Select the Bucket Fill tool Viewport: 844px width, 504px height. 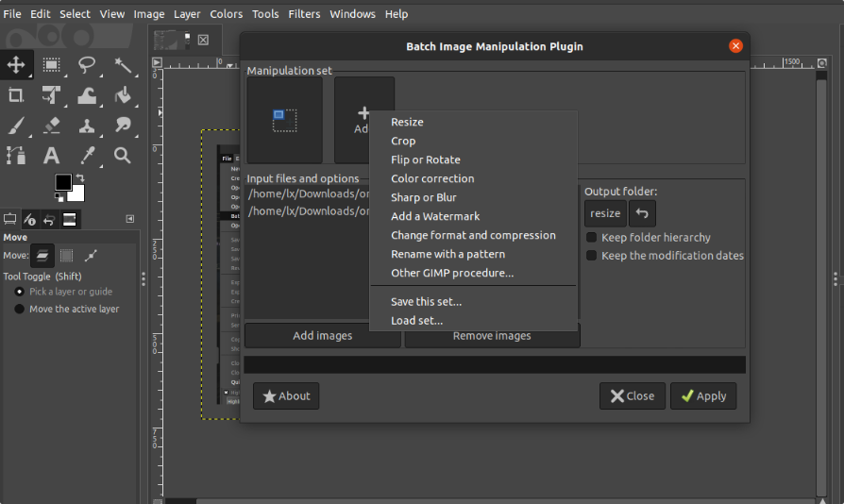123,95
